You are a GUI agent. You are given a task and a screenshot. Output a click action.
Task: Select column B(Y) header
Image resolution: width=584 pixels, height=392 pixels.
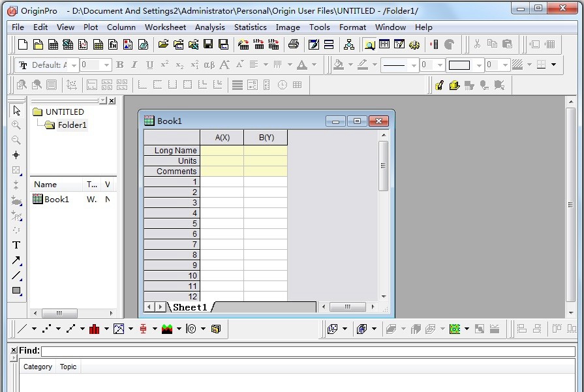pos(266,138)
